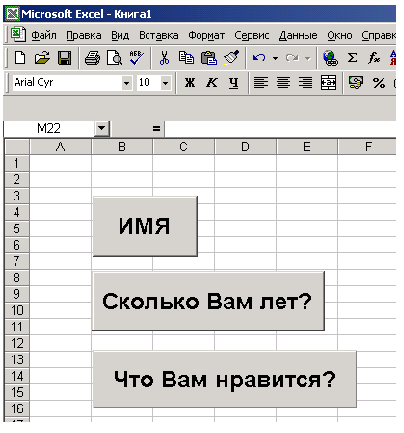Screen dimensions: 404x433
Task: Select row 12 header
Action: (17, 344)
